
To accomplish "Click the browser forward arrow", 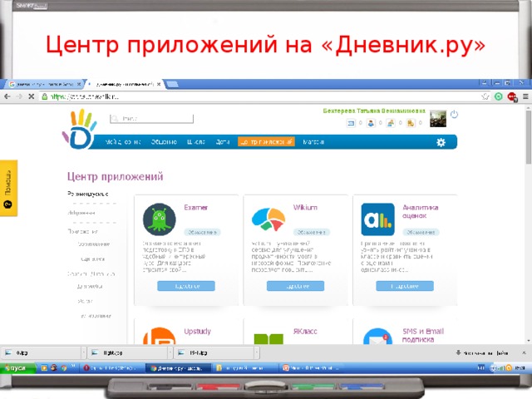I will tap(19, 96).
